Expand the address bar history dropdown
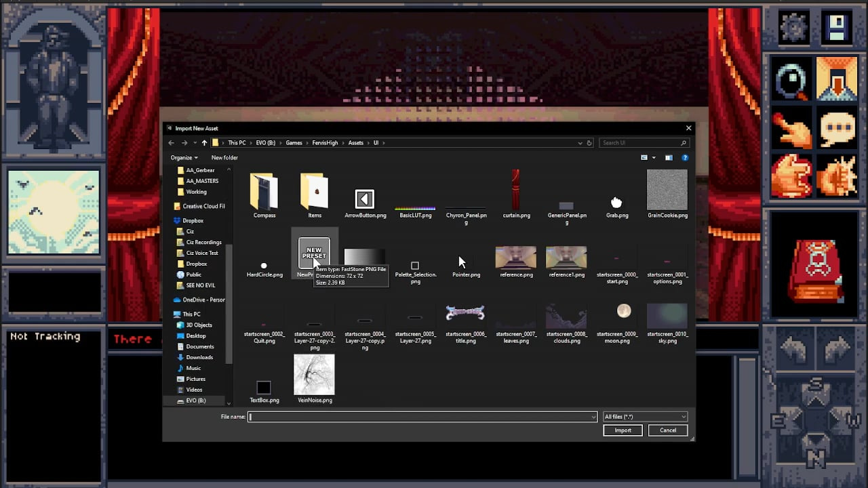The image size is (868, 488). (580, 143)
